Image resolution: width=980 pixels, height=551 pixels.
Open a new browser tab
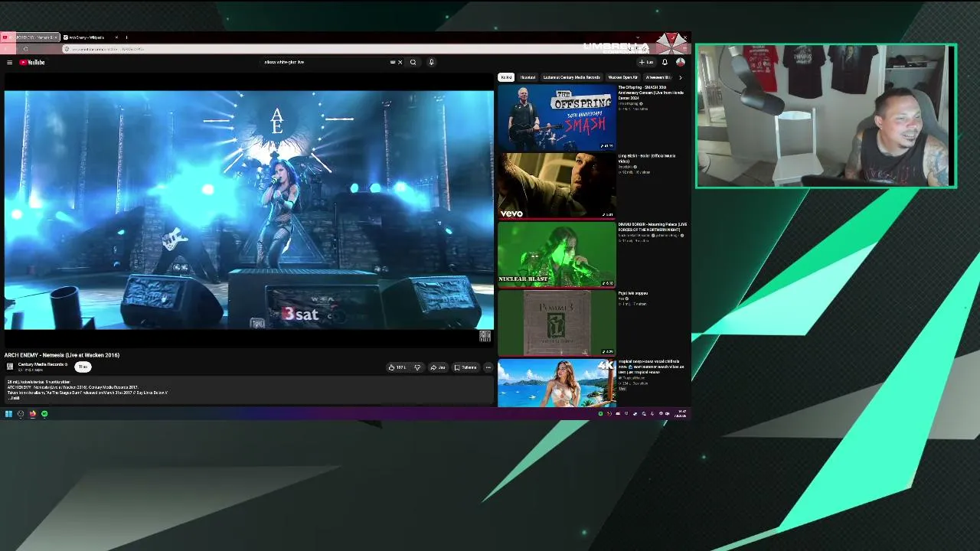[x=126, y=37]
